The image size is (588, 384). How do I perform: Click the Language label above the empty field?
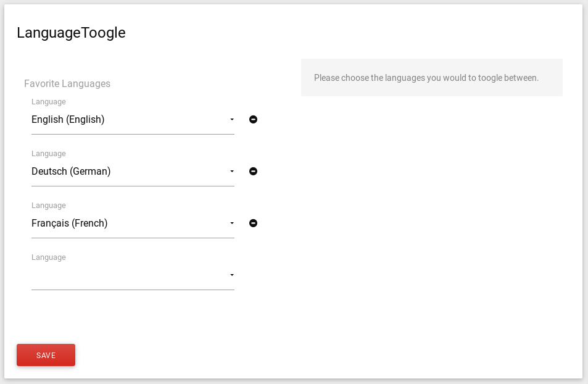coord(49,257)
